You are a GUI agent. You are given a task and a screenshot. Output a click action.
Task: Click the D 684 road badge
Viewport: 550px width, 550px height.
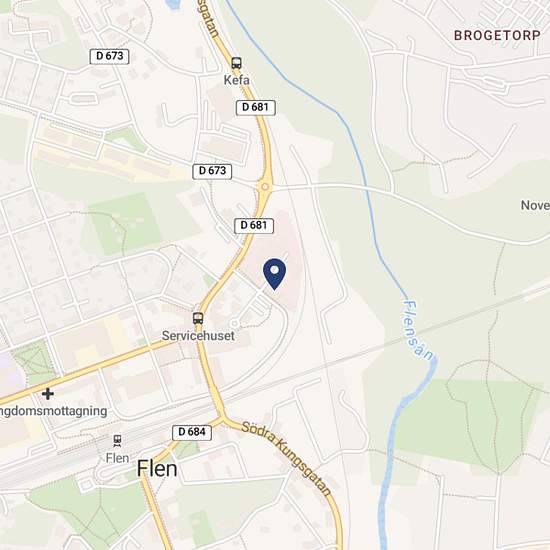(192, 432)
